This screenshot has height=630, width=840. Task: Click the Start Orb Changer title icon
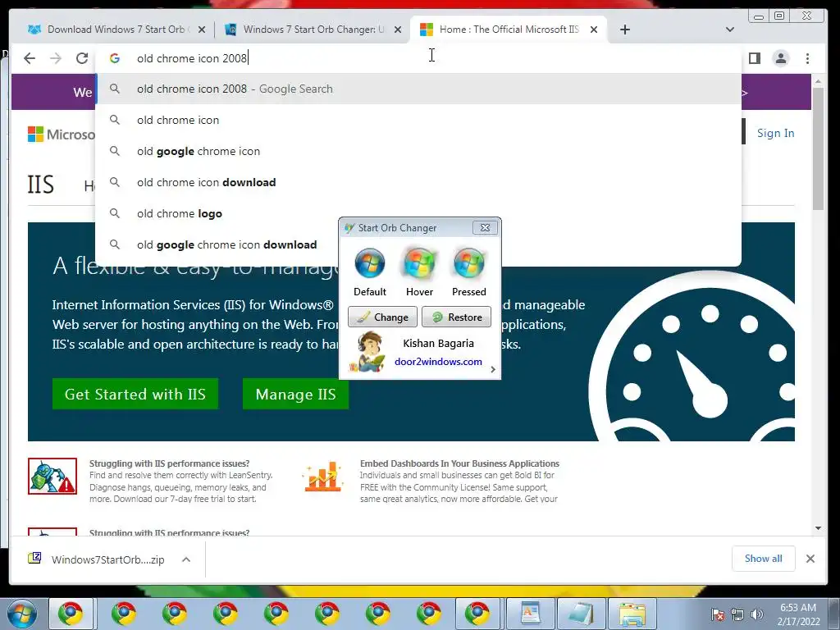point(349,228)
